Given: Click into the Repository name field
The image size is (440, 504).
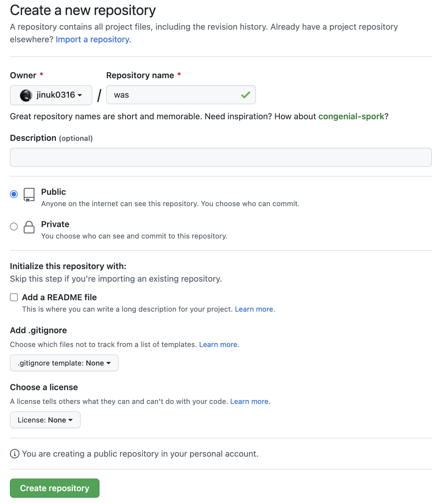Looking at the screenshot, I should pos(174,95).
